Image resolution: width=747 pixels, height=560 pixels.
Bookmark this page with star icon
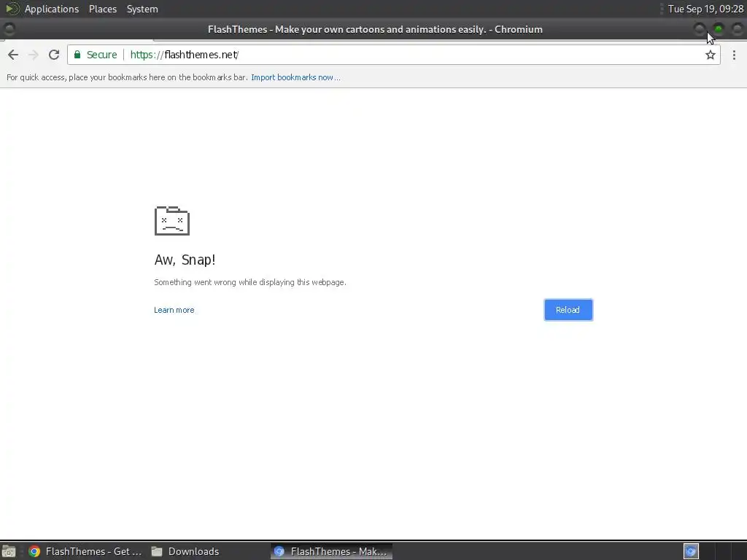click(711, 55)
